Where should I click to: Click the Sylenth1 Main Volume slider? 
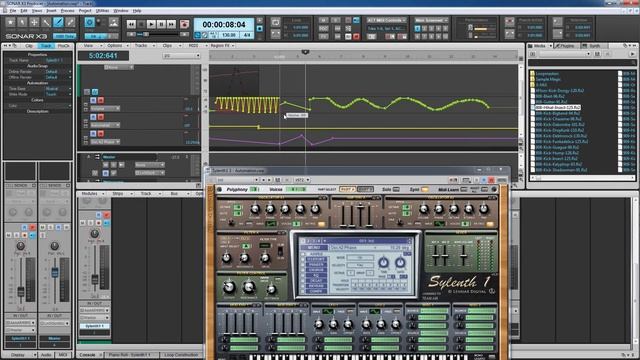click(463, 256)
